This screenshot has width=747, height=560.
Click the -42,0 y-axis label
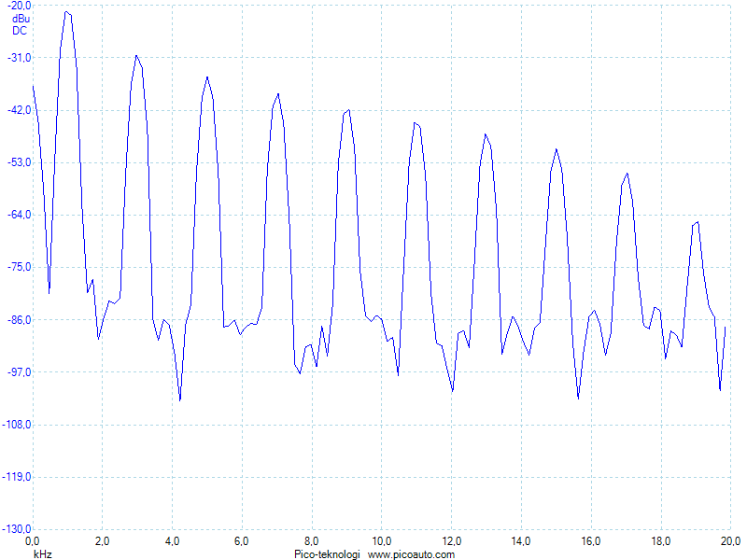[x=19, y=110]
